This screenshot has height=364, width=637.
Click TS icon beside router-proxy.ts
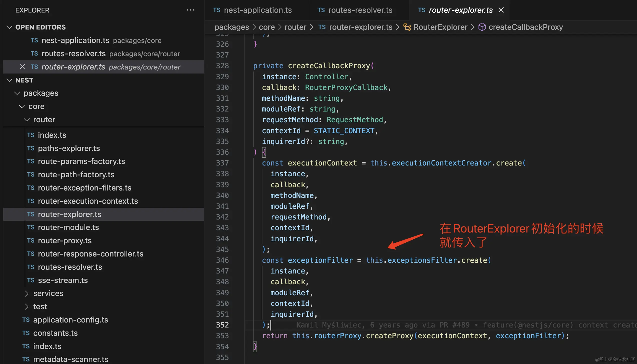(31, 240)
